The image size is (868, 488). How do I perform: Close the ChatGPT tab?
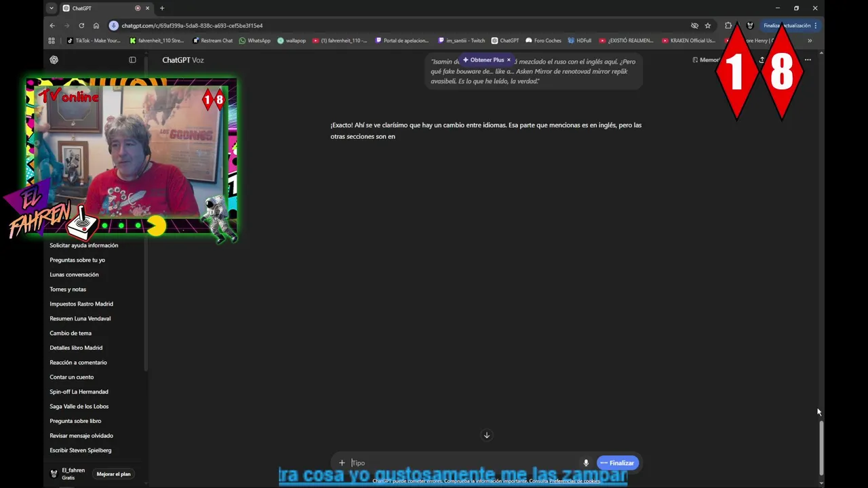(x=147, y=8)
